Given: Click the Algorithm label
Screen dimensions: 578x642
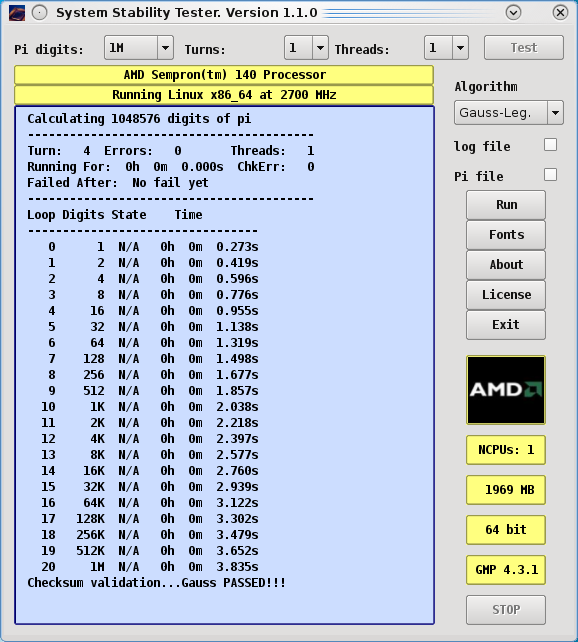Looking at the screenshot, I should [x=486, y=87].
